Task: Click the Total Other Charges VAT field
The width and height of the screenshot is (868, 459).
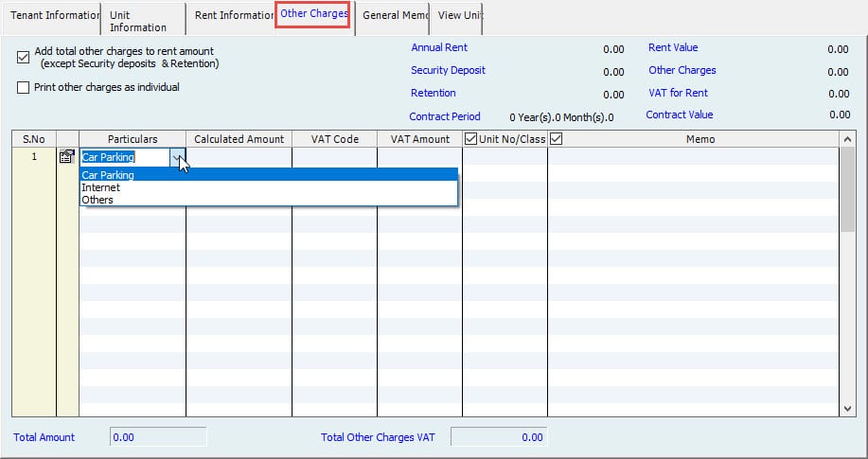Action: tap(498, 437)
